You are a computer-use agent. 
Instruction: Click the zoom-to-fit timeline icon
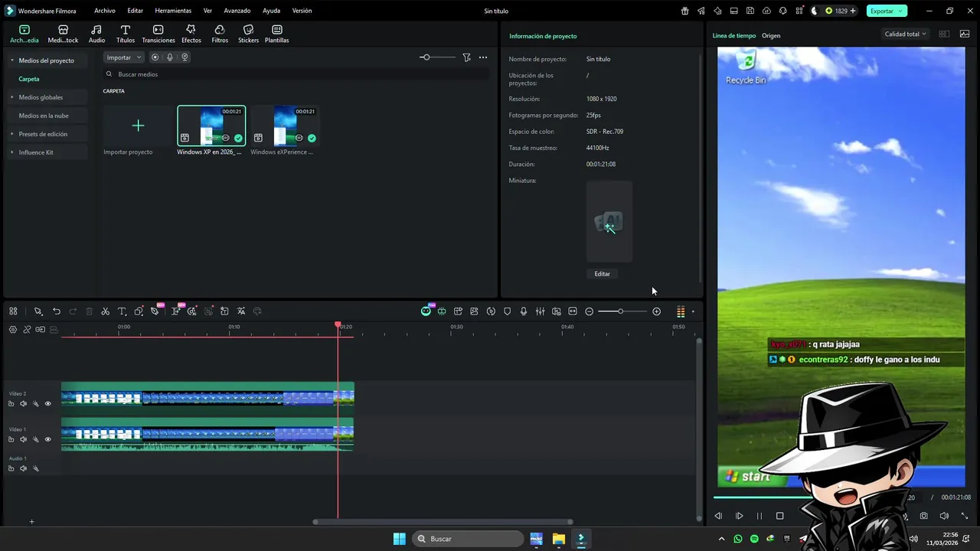tap(573, 311)
